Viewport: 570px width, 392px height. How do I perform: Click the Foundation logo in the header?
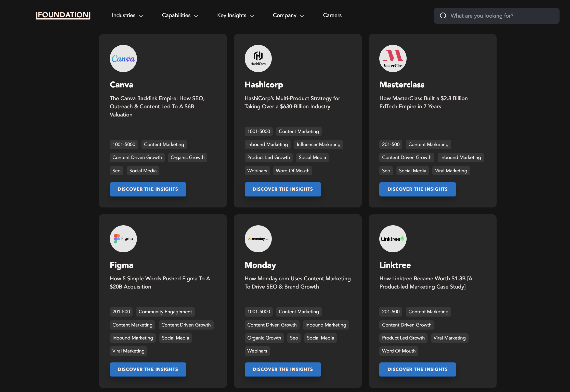[x=63, y=15]
